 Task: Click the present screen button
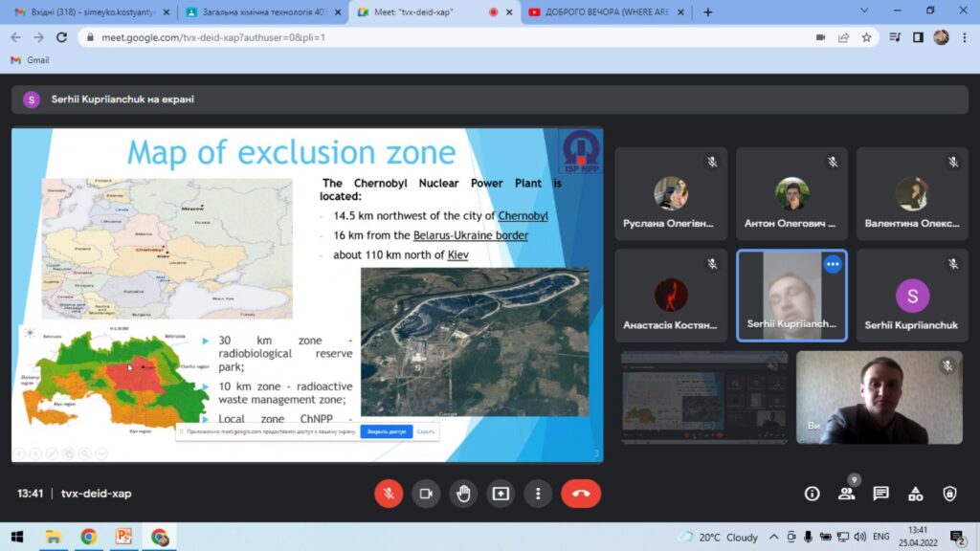point(501,494)
